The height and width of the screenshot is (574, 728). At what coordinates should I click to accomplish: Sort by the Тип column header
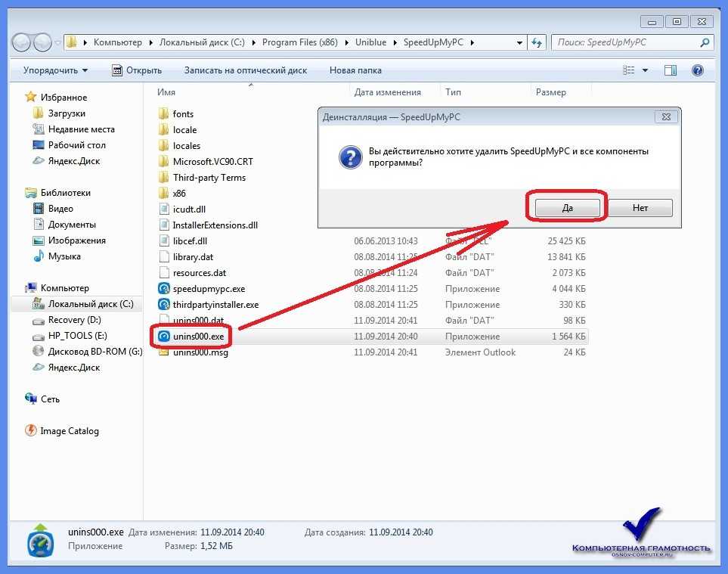[x=453, y=92]
